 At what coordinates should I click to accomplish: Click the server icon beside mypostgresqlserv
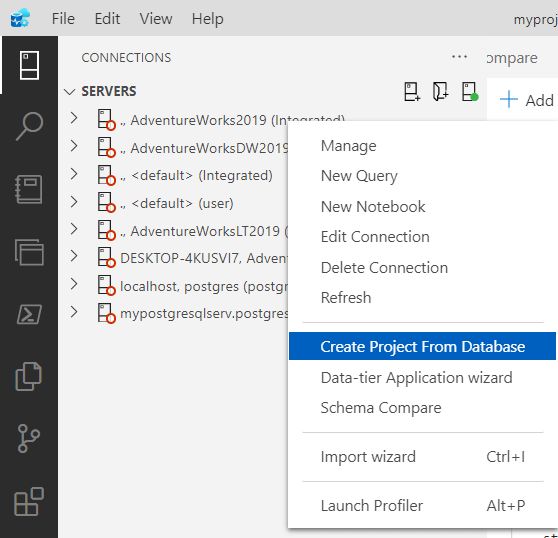point(106,313)
